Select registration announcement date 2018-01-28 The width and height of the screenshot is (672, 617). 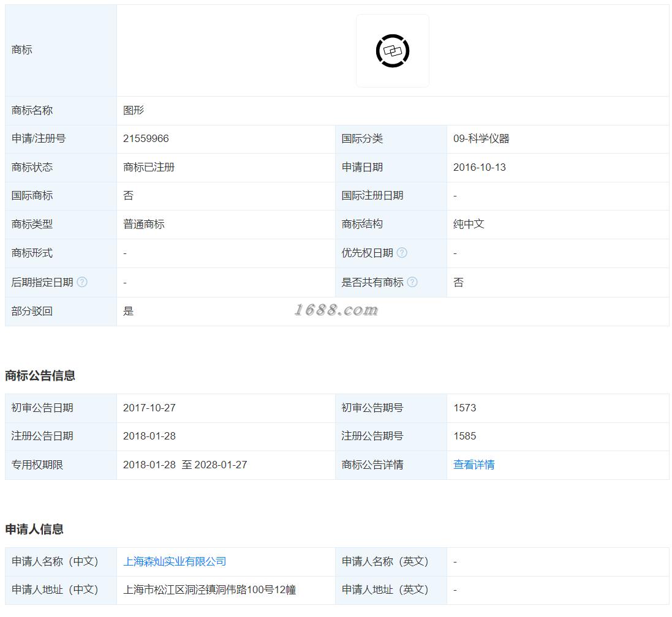pyautogui.click(x=149, y=436)
